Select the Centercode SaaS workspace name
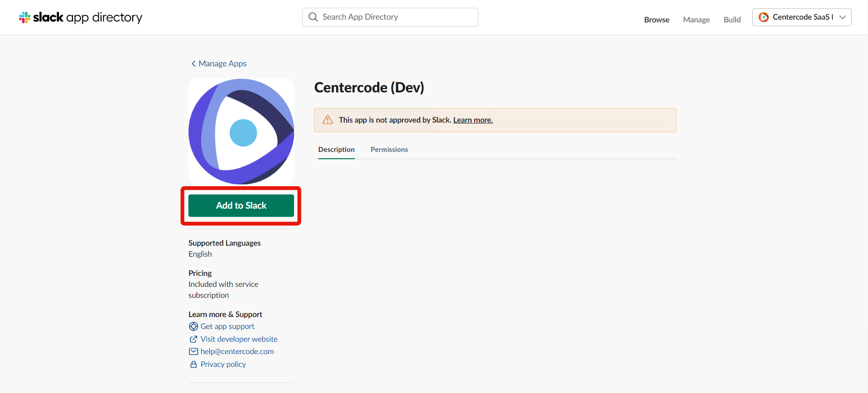The image size is (868, 393). [x=803, y=17]
